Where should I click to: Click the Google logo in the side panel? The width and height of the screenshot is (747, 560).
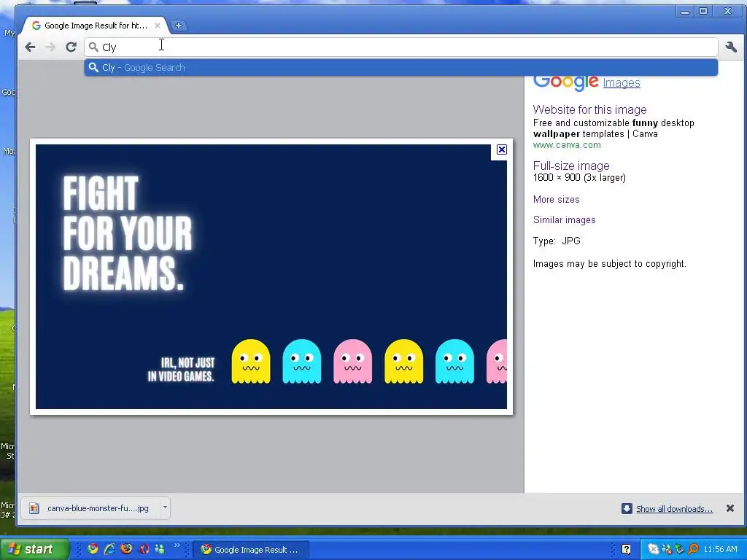coord(565,82)
